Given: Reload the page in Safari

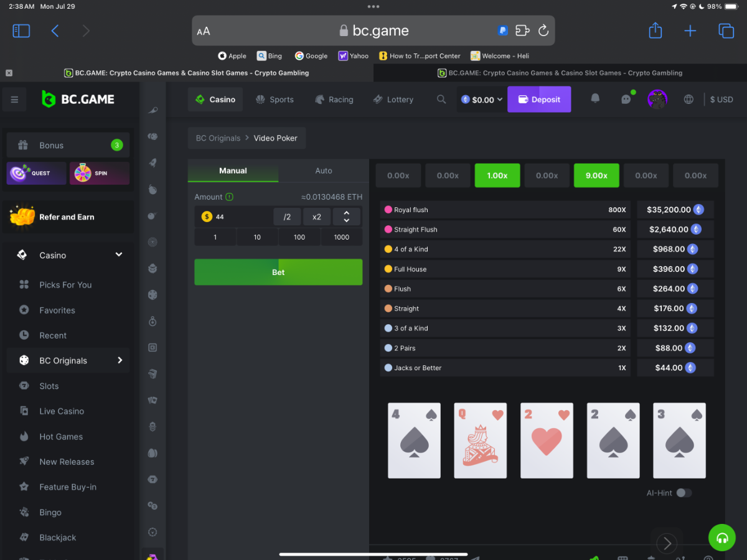Looking at the screenshot, I should point(543,30).
